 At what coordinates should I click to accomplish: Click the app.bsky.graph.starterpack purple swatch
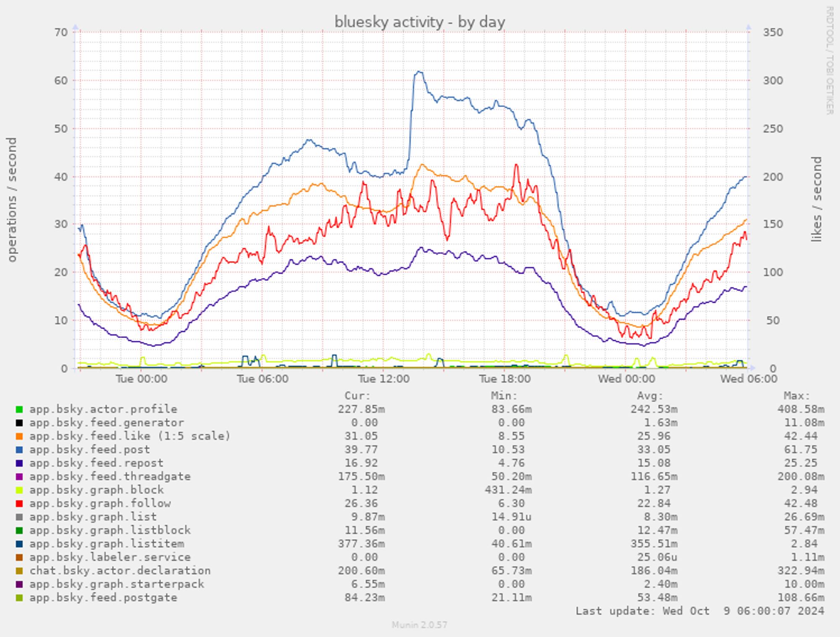click(x=19, y=584)
